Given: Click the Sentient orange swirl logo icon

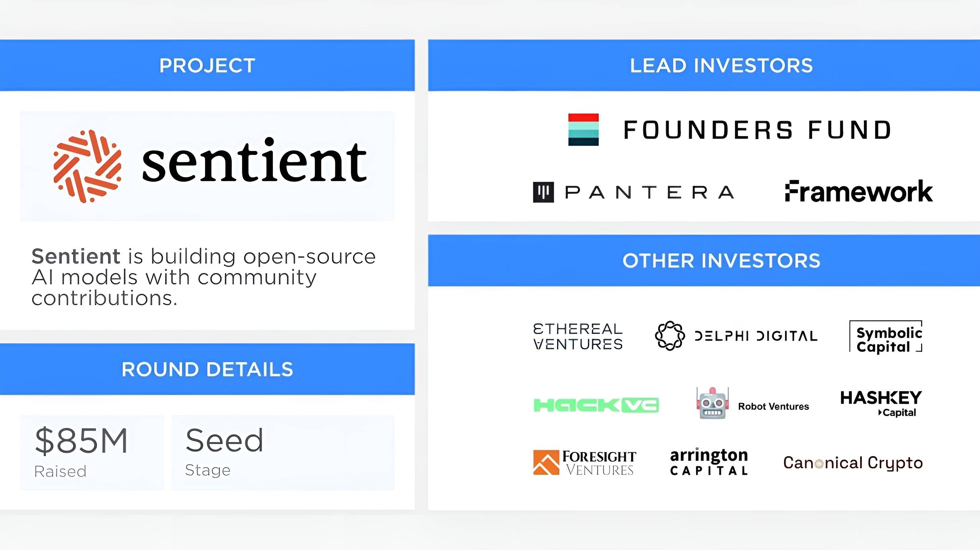Looking at the screenshot, I should (x=88, y=166).
